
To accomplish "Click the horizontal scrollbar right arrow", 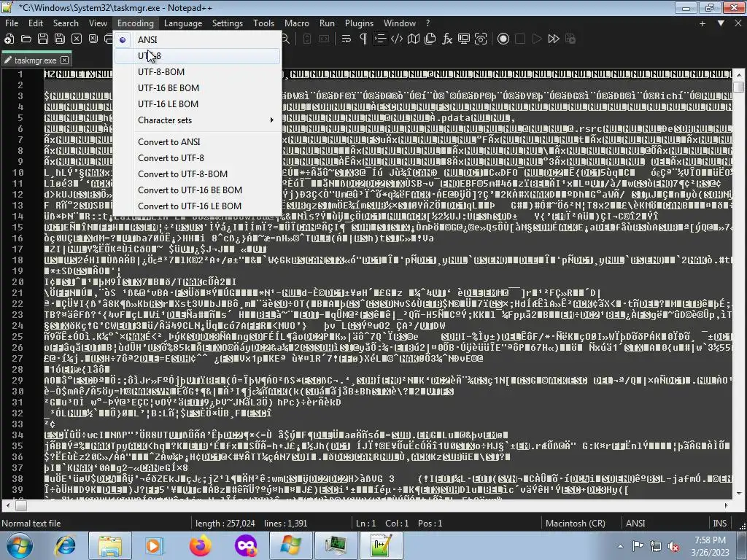I will (x=727, y=505).
